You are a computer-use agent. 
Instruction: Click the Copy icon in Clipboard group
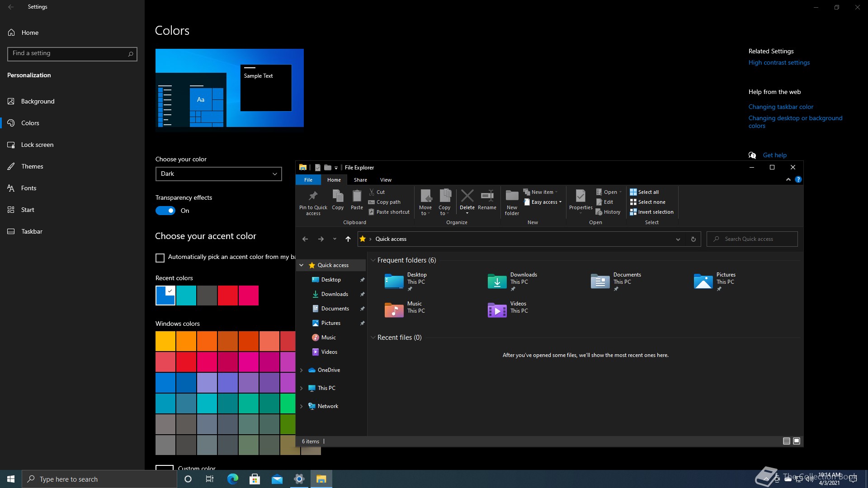click(338, 200)
